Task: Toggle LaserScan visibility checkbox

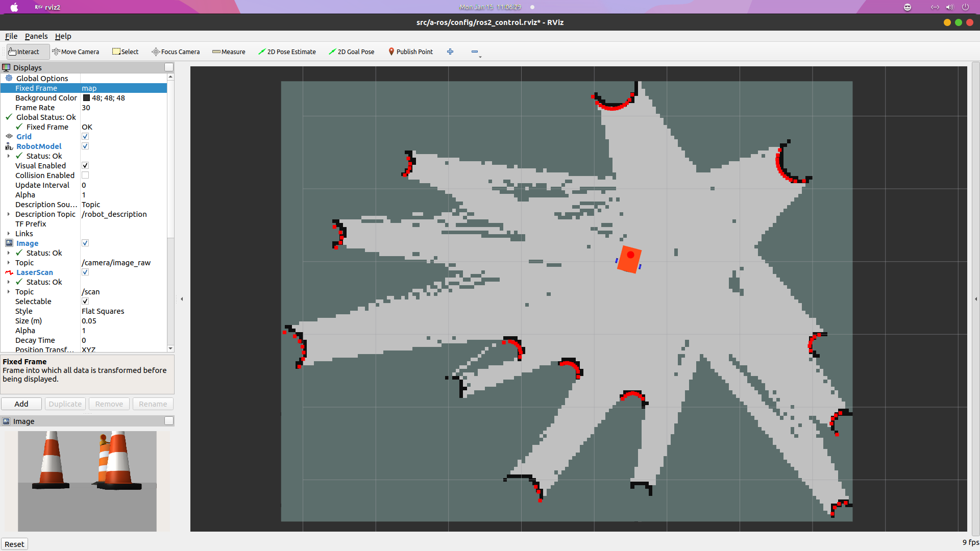Action: 84,272
